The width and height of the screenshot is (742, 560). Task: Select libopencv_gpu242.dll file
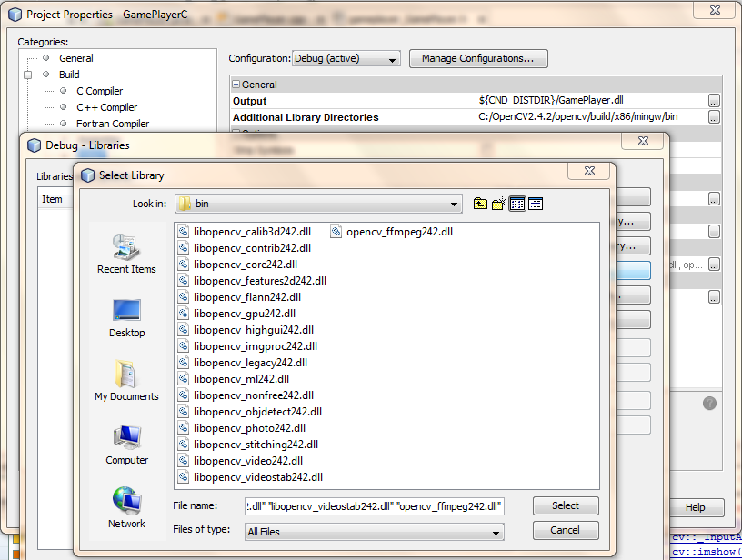(x=245, y=314)
